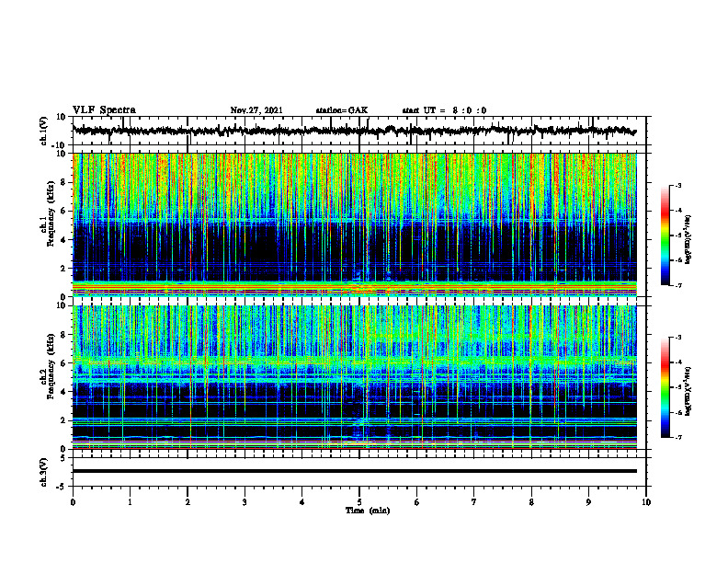Click the "ch.1(V)" waveform axis label
Viewport: 728px width, 563px height.
[44, 131]
